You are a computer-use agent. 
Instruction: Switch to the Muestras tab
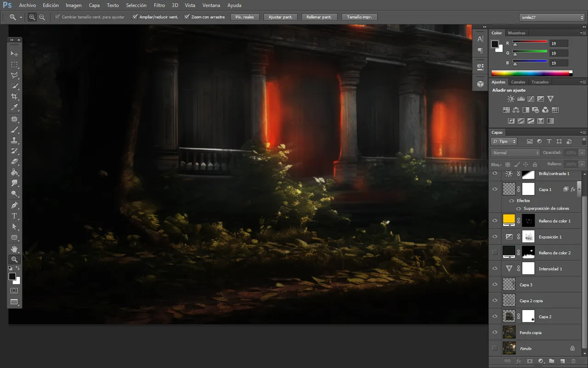coord(517,33)
